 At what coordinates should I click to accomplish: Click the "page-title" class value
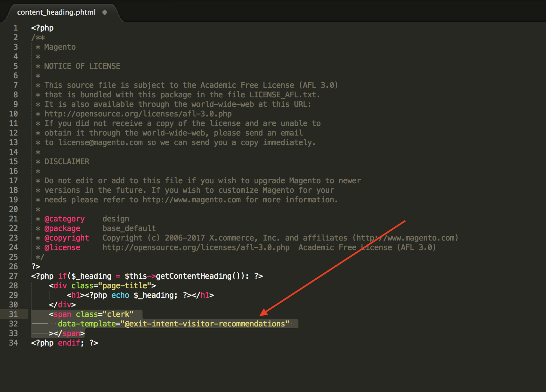125,286
